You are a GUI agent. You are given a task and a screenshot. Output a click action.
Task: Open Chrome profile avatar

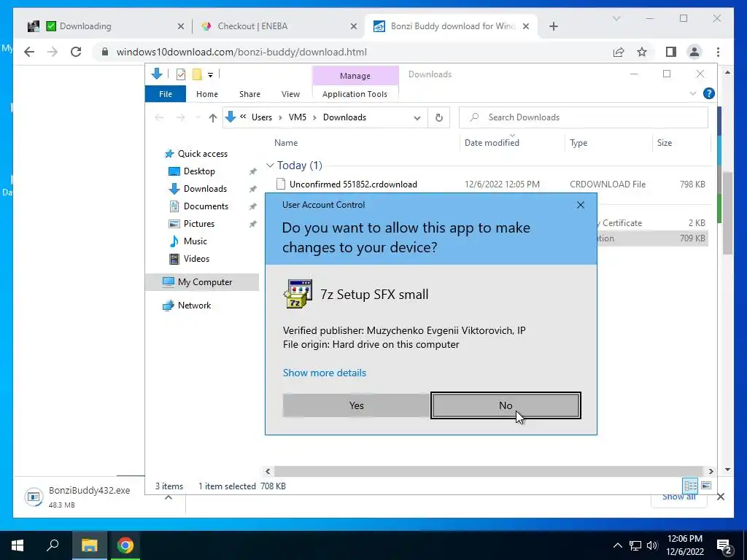click(694, 52)
